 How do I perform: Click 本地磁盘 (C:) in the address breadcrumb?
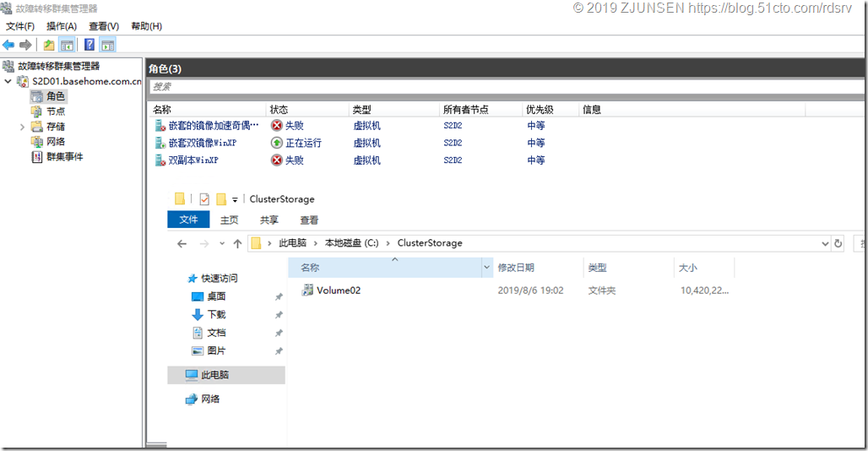click(x=351, y=243)
